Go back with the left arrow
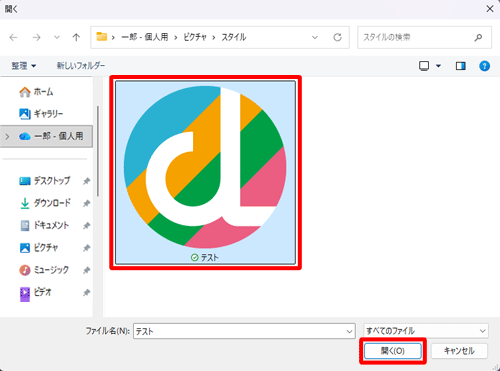 pyautogui.click(x=13, y=37)
